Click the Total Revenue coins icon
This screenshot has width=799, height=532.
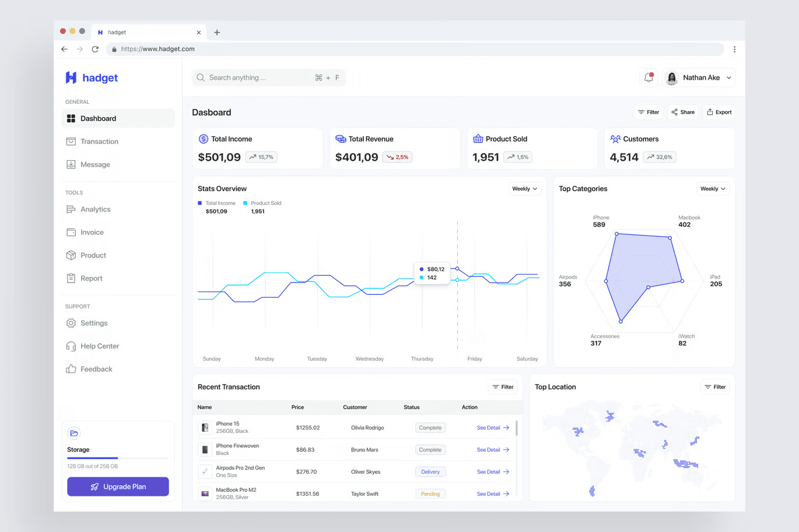point(341,139)
